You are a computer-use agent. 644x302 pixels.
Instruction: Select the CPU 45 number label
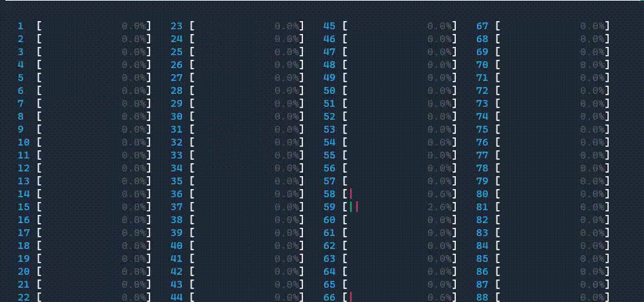(329, 27)
